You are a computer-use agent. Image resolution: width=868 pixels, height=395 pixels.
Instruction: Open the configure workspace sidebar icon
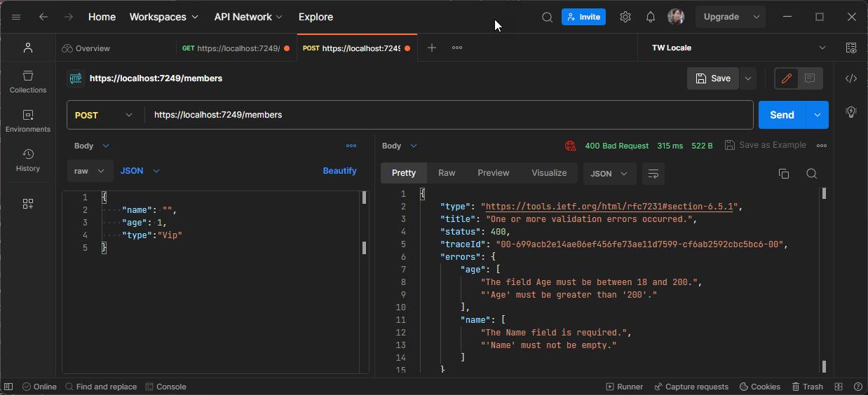28,204
